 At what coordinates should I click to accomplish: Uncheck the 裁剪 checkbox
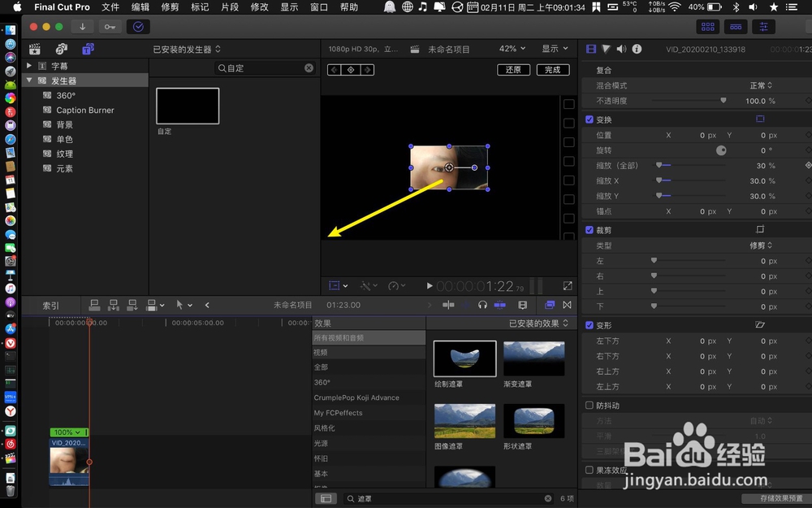coord(589,230)
